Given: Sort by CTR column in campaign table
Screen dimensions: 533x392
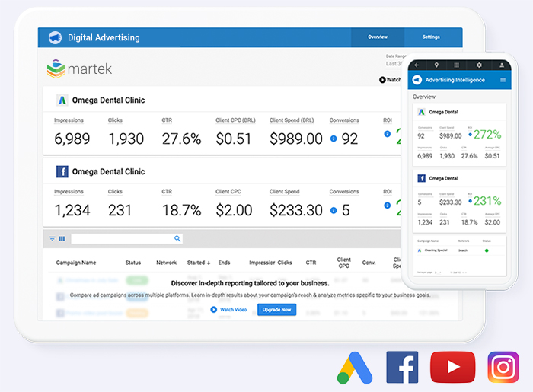Looking at the screenshot, I should tap(311, 263).
